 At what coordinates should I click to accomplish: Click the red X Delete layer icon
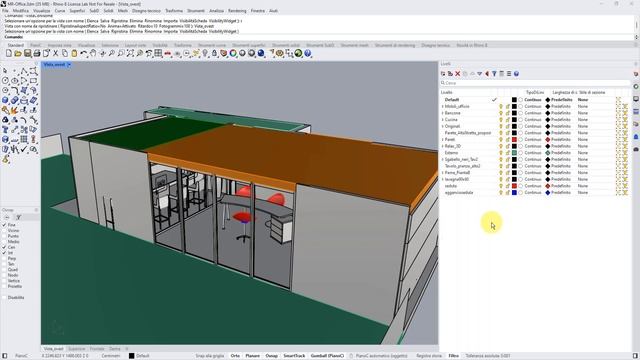(458, 74)
